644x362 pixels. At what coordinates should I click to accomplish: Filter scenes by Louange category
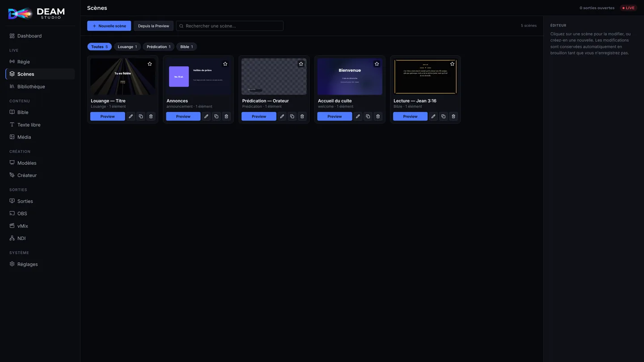pos(127,46)
